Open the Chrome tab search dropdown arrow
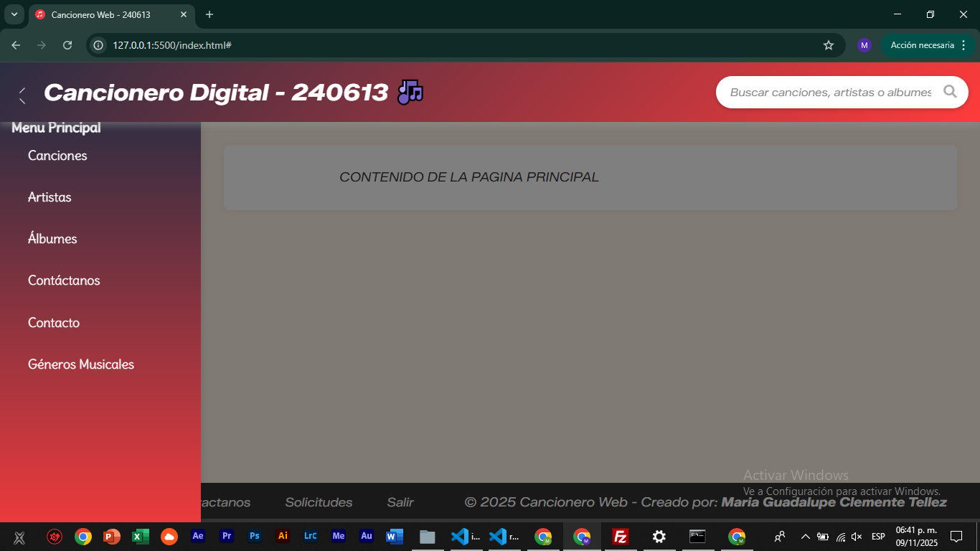The height and width of the screenshot is (551, 980). click(14, 14)
